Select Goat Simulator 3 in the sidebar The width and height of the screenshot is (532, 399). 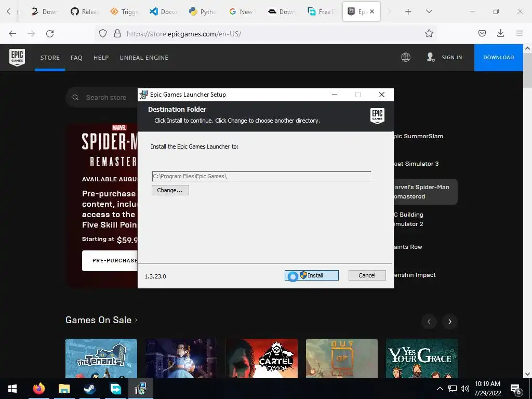(416, 164)
